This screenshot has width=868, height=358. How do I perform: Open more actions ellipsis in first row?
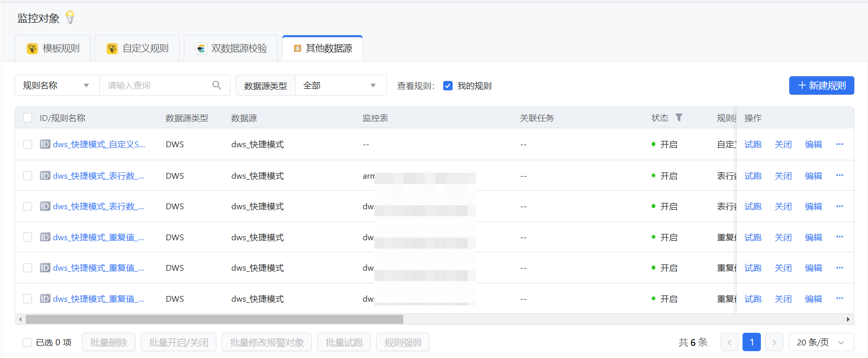840,144
